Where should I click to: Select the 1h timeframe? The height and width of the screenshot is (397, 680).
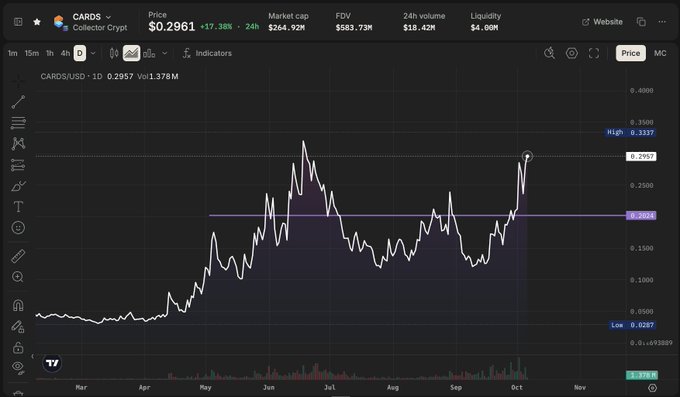(50, 53)
